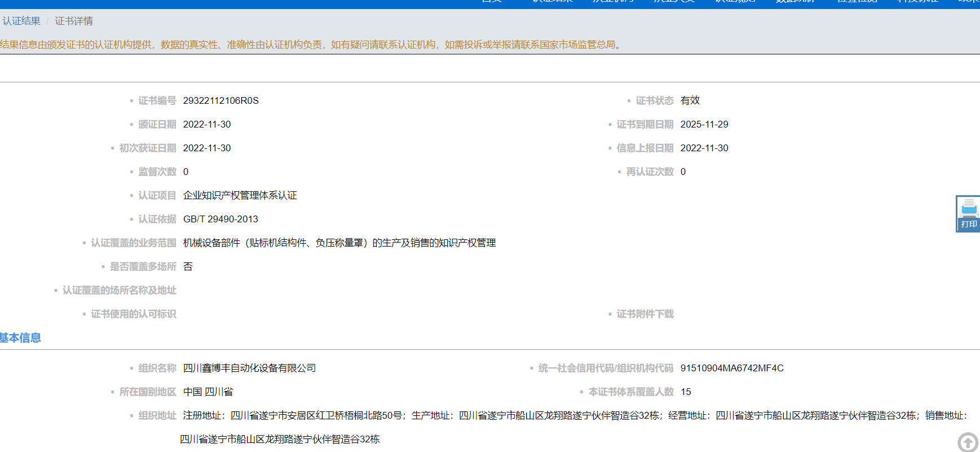The image size is (980, 452).
Task: Click organization name 四川鑫博丰自动化设备有限公司
Action: [250, 368]
